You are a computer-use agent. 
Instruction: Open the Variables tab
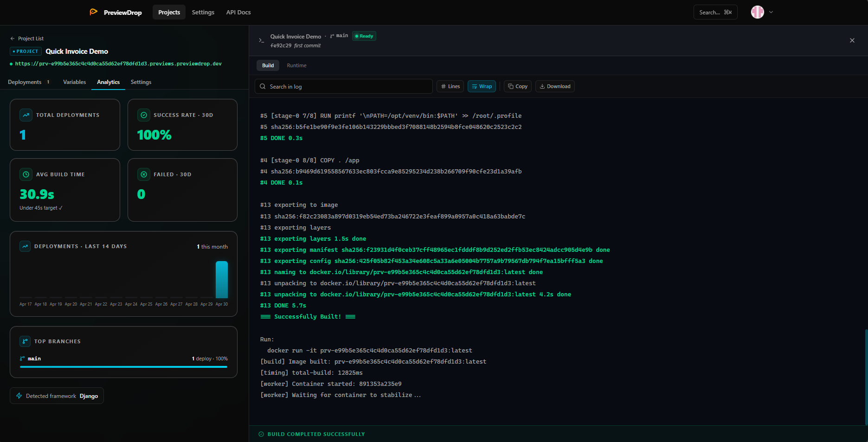74,82
